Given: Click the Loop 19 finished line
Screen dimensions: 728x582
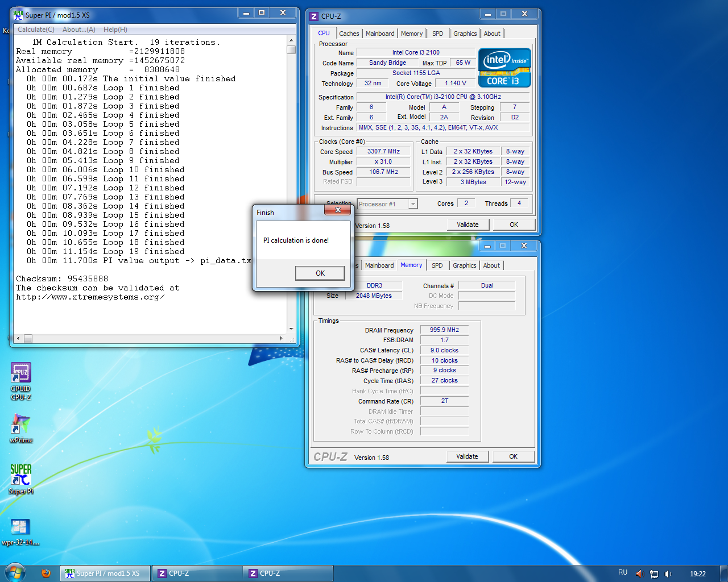Looking at the screenshot, I should 105,251.
